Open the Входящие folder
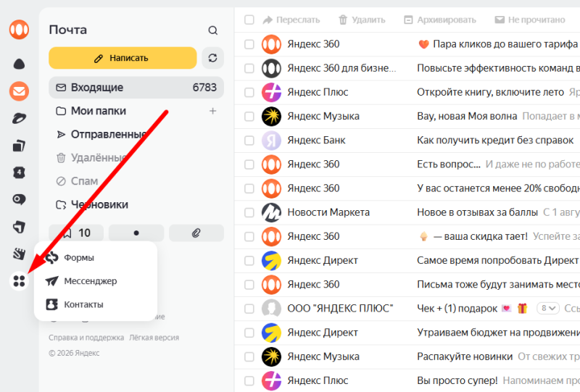Viewport: 580px width, 392px height. tap(136, 88)
